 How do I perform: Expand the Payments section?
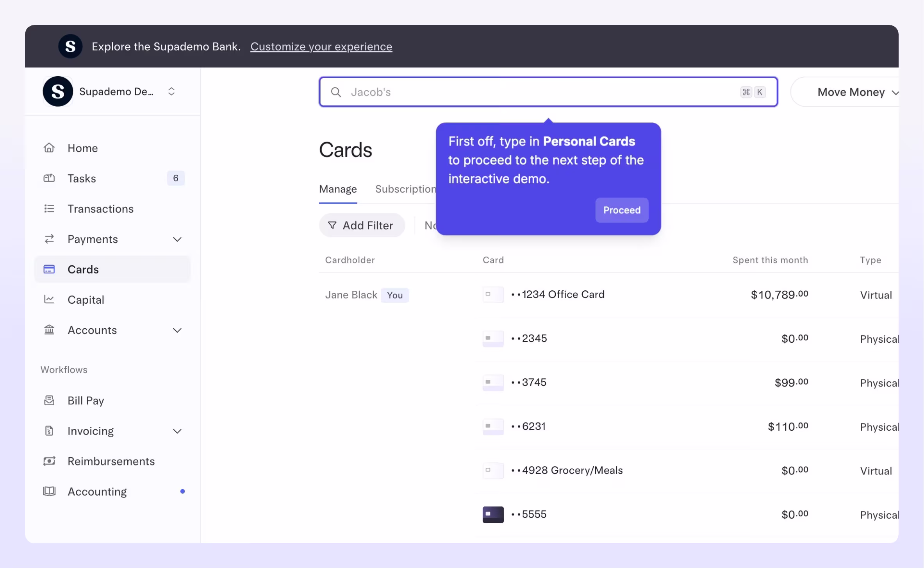tap(178, 239)
